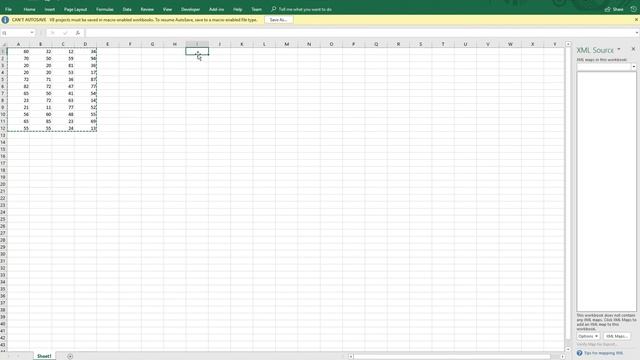Open the Page Layout tab
The height and width of the screenshot is (360, 640).
[76, 9]
